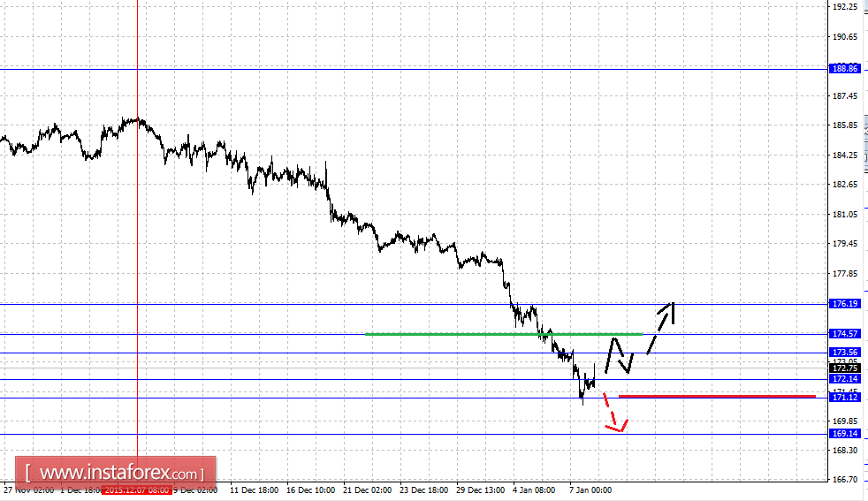The width and height of the screenshot is (868, 501).
Task: Select the 176.19 blue price label
Action: pos(845,304)
